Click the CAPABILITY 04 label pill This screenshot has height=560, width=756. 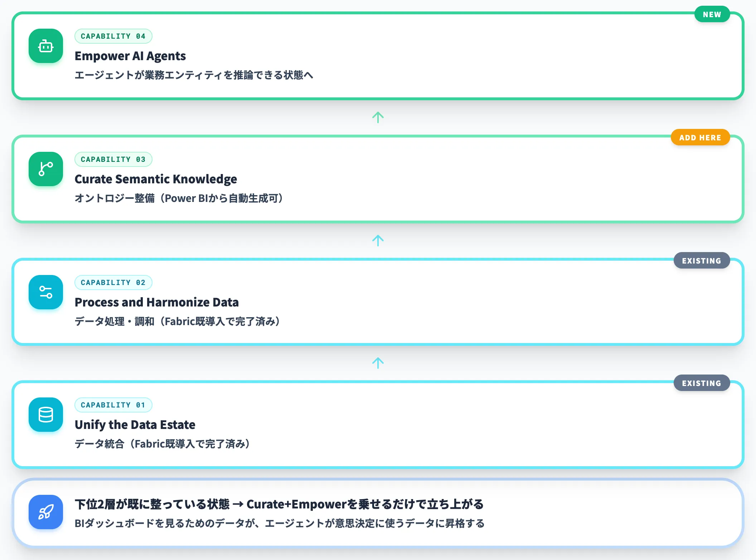[x=113, y=36]
